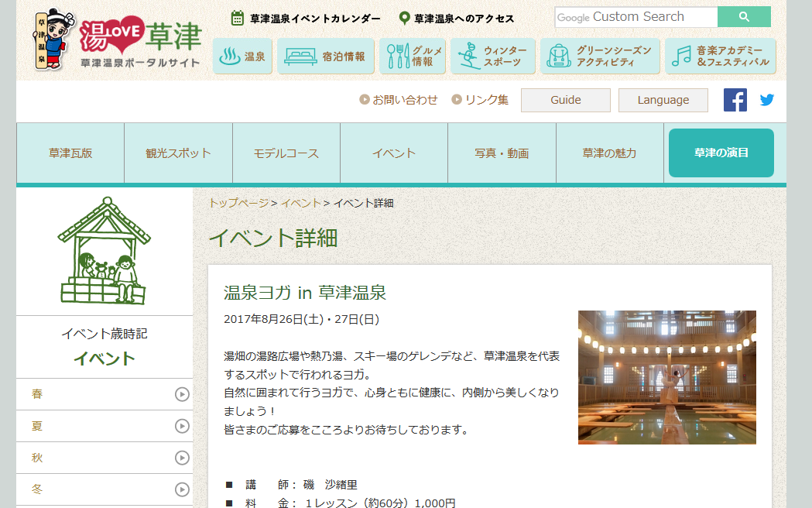
Task: Click the backpack green season icon
Action: pos(559,56)
